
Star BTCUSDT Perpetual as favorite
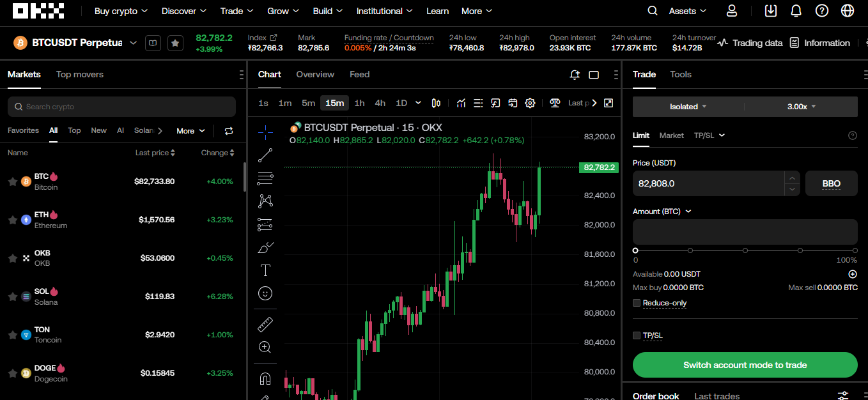(x=175, y=43)
